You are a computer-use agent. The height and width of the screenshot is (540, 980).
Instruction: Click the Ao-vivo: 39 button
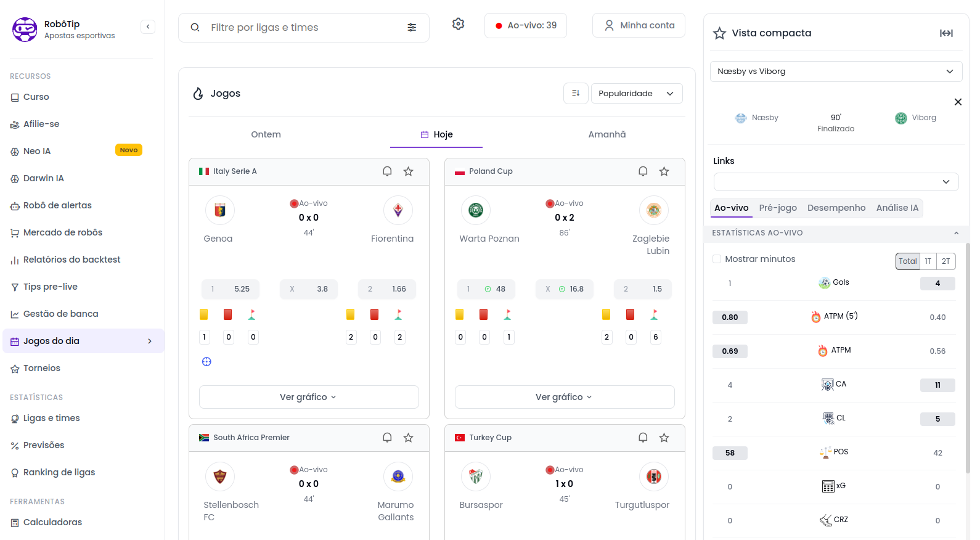click(x=525, y=25)
